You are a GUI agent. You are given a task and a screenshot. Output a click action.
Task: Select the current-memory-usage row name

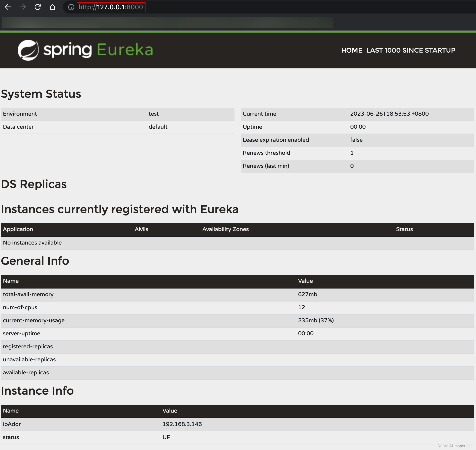click(33, 320)
